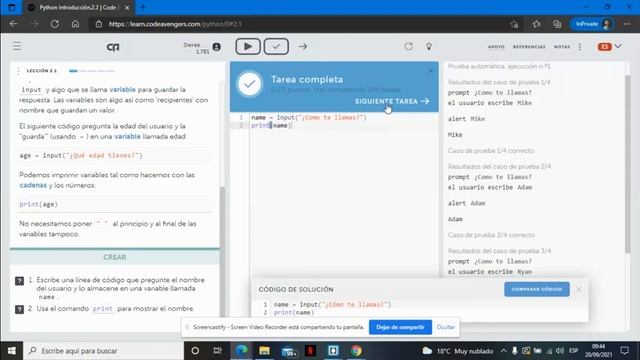This screenshot has width=640, height=360.
Task: Open the volume control in the tray
Action: click(560, 351)
